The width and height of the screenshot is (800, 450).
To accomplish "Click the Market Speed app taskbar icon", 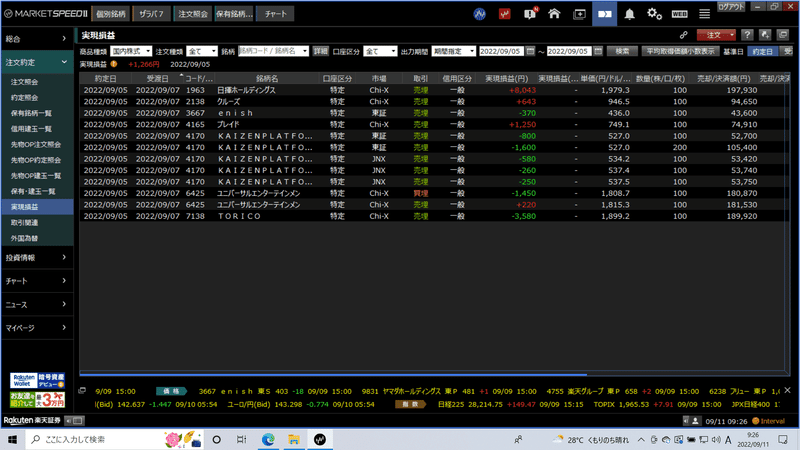I will (x=320, y=439).
